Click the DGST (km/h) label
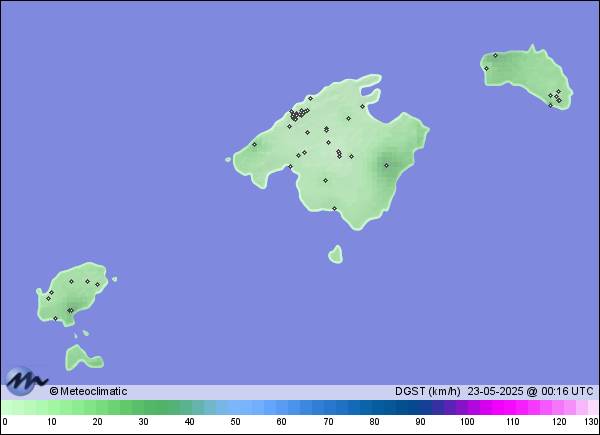The image size is (600, 435). (427, 391)
